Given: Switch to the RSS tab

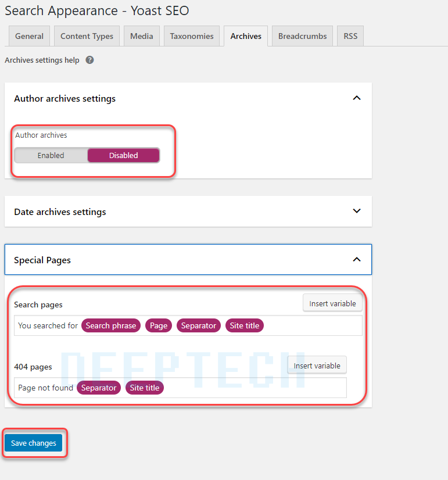Looking at the screenshot, I should point(350,36).
